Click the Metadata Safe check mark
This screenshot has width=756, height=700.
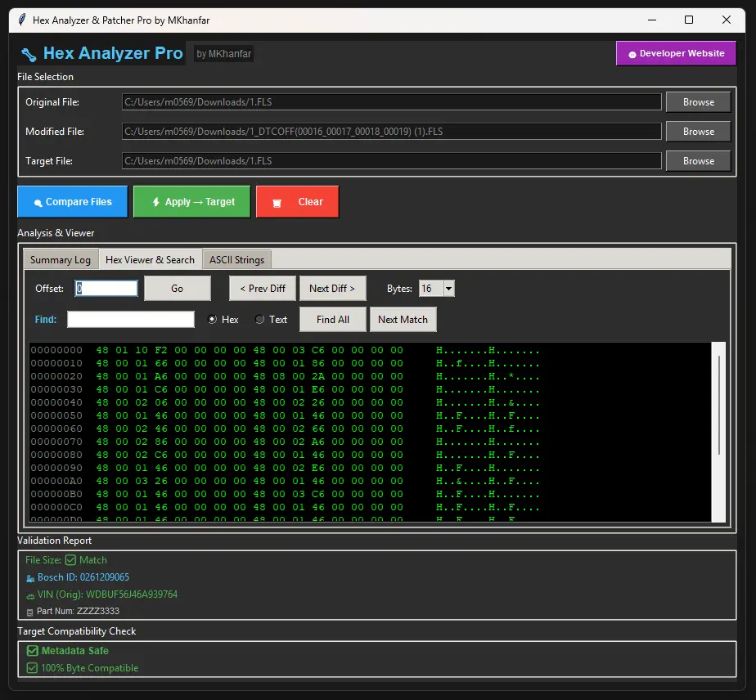[32, 651]
